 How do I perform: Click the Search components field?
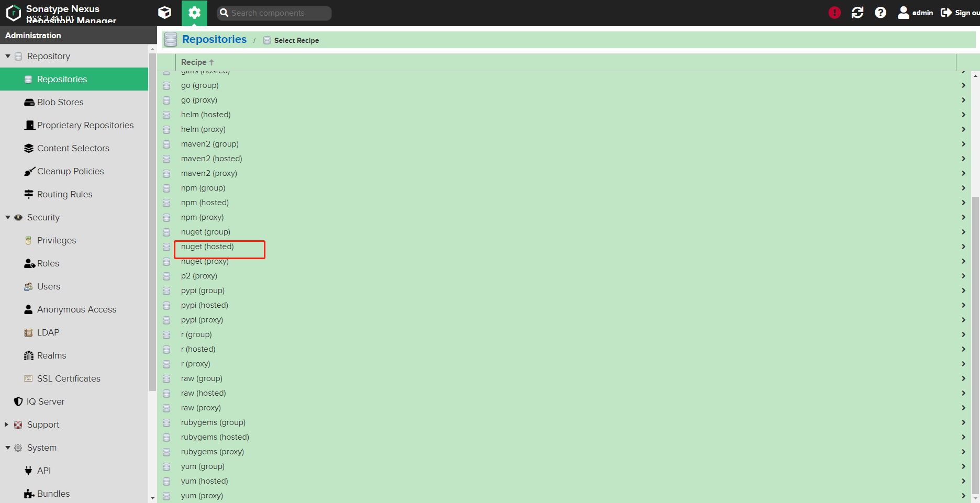click(x=274, y=13)
